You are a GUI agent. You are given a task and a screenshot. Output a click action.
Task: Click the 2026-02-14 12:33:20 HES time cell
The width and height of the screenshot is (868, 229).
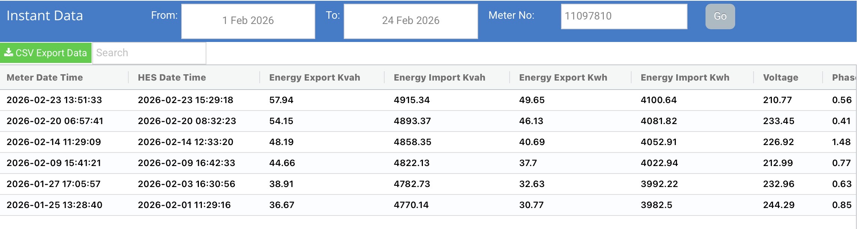(x=186, y=142)
